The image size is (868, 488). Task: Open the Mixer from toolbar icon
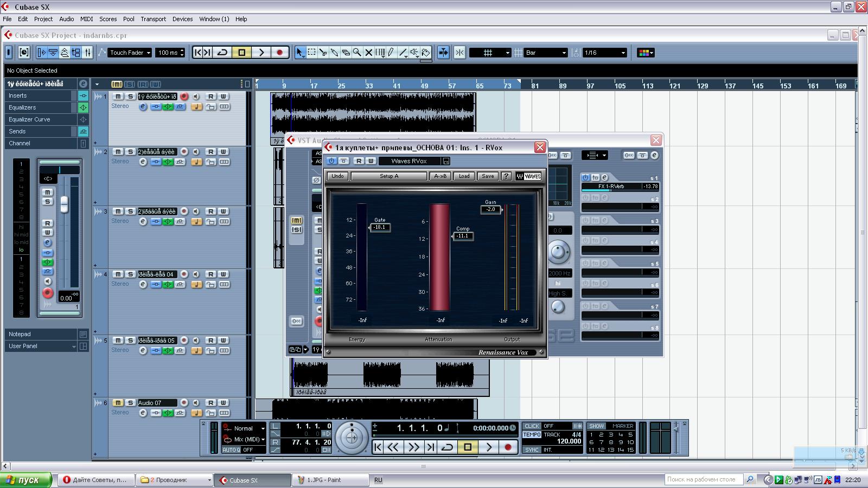coord(87,53)
